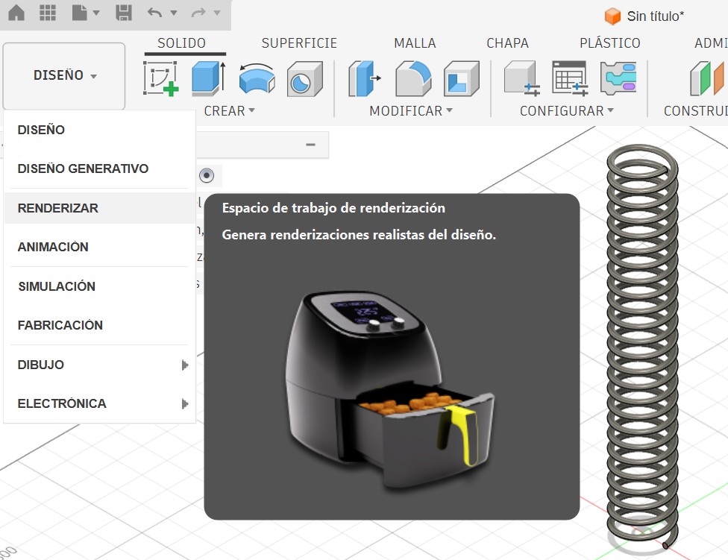The height and width of the screenshot is (560, 728).
Task: Switch to the PLÁSTICO tab
Action: pyautogui.click(x=609, y=43)
